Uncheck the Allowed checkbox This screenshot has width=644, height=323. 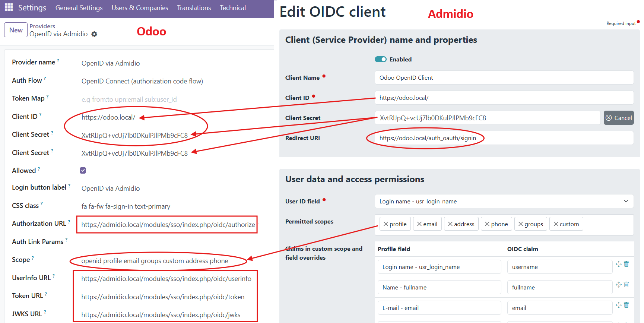coord(83,170)
